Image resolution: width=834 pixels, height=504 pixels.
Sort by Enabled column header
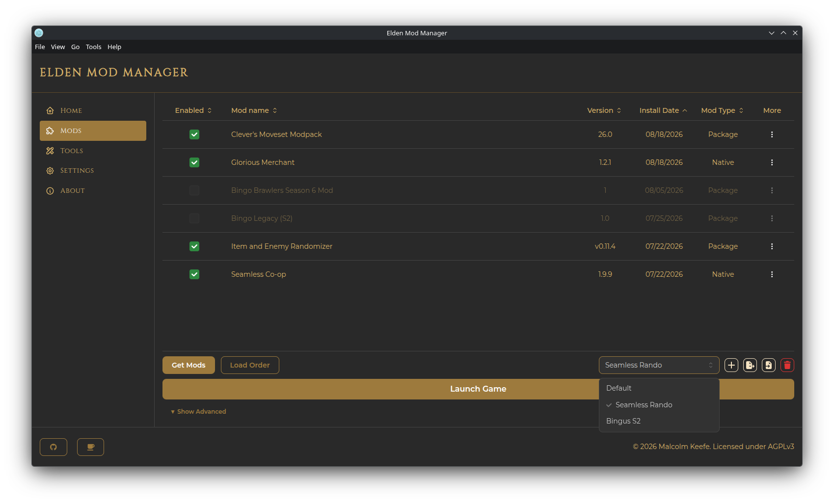193,110
